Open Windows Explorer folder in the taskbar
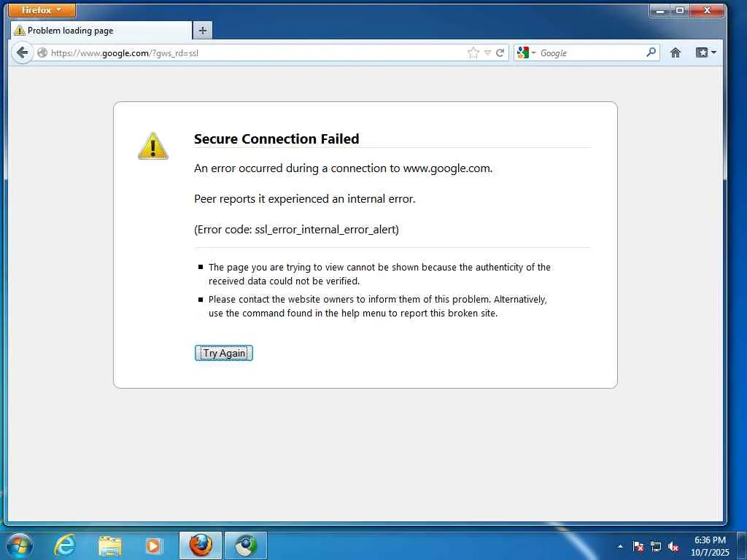 coord(110,545)
